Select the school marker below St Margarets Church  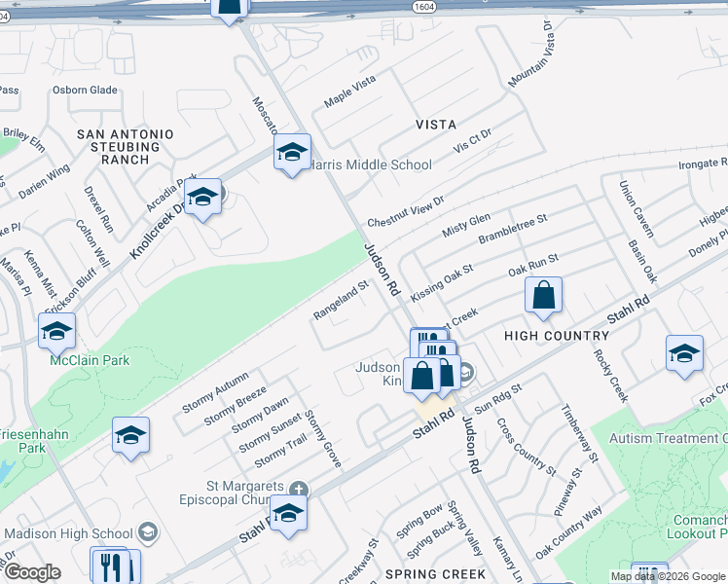click(288, 514)
